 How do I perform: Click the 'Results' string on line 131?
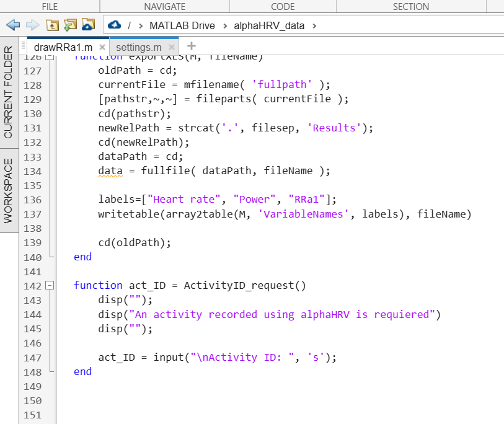pyautogui.click(x=334, y=128)
